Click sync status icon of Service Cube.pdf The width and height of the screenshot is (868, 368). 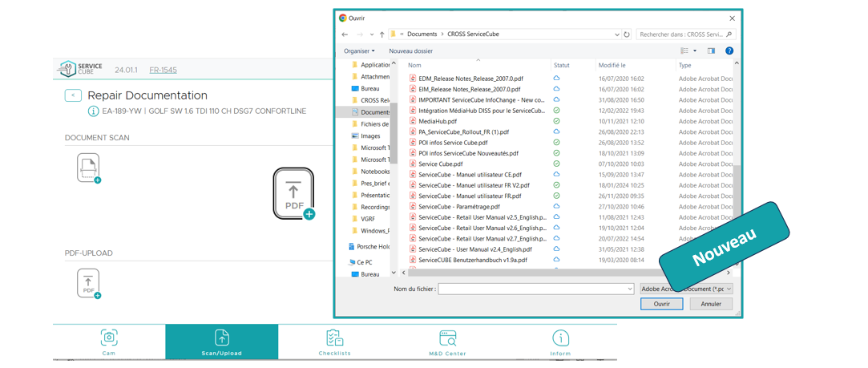pyautogui.click(x=556, y=164)
